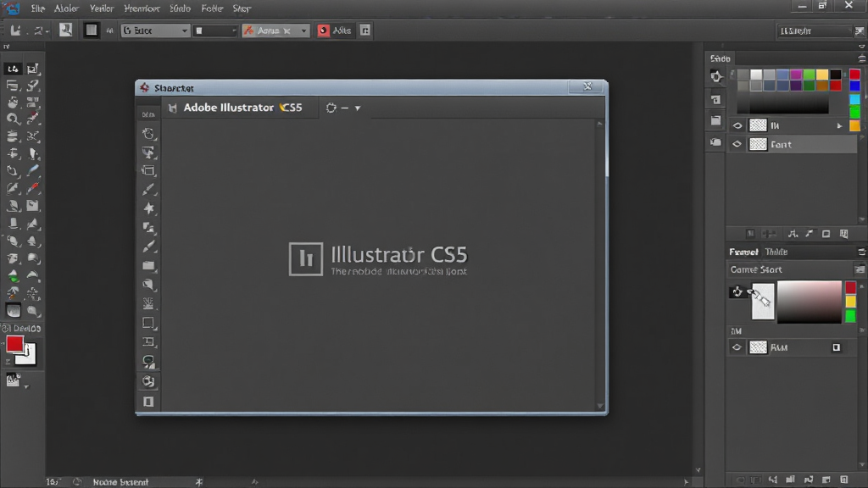Open the dark dropdown between Buoc and Aorua
The width and height of the screenshot is (868, 488).
coord(215,30)
